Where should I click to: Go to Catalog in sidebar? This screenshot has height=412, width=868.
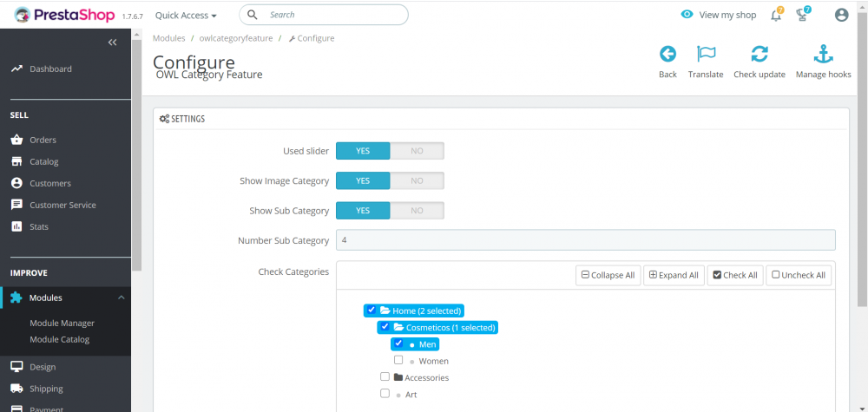43,161
